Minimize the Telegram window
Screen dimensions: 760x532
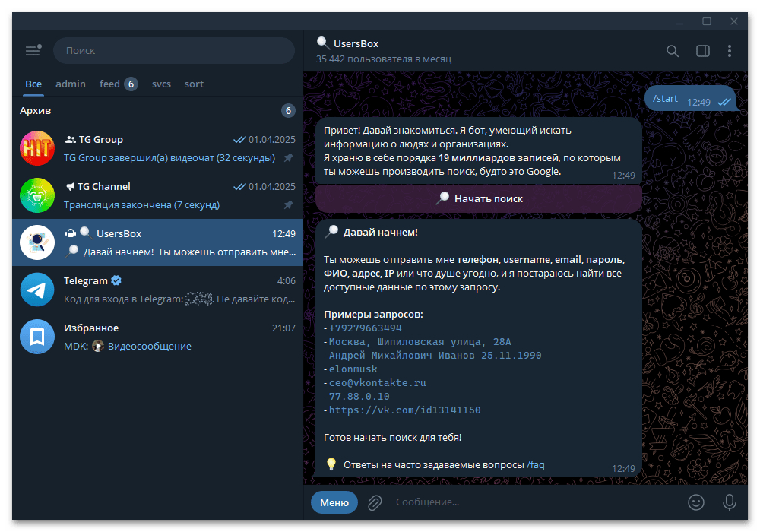679,22
